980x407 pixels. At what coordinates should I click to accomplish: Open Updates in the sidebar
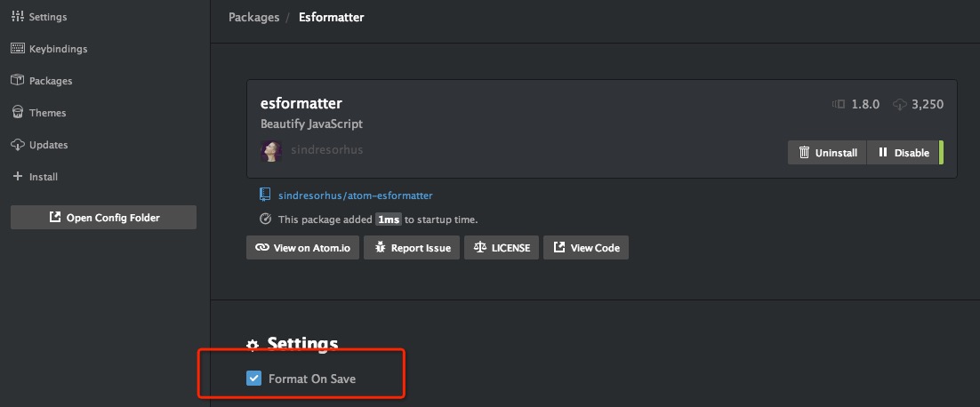click(39, 144)
